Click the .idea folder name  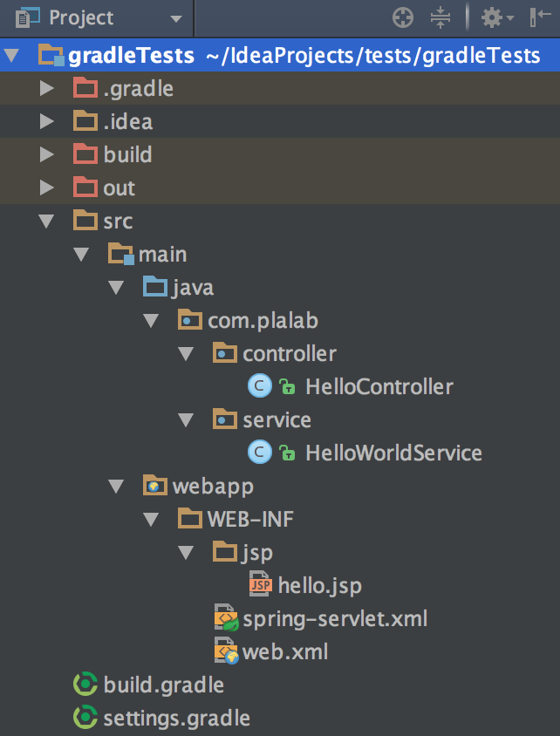(128, 121)
